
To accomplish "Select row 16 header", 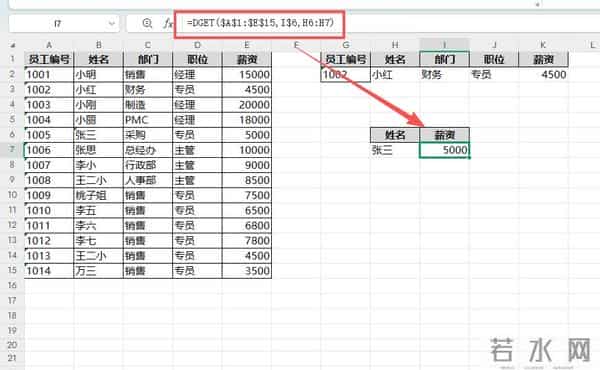I will (12, 285).
